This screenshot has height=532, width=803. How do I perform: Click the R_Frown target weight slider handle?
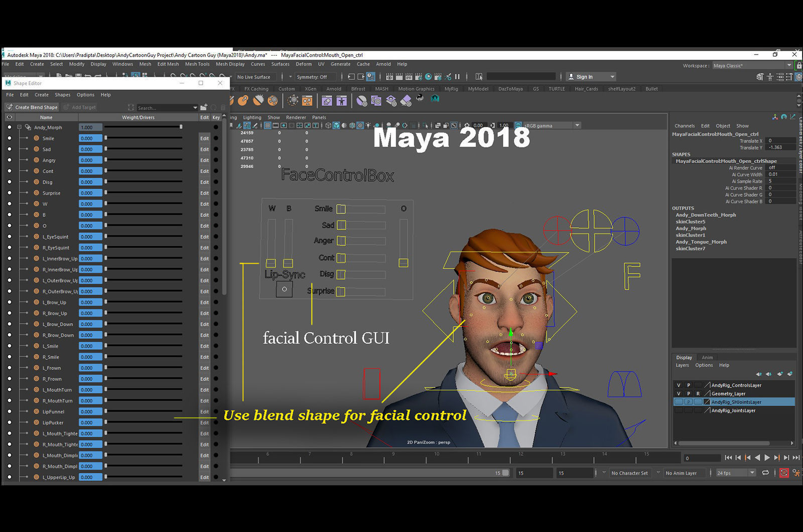tap(106, 378)
